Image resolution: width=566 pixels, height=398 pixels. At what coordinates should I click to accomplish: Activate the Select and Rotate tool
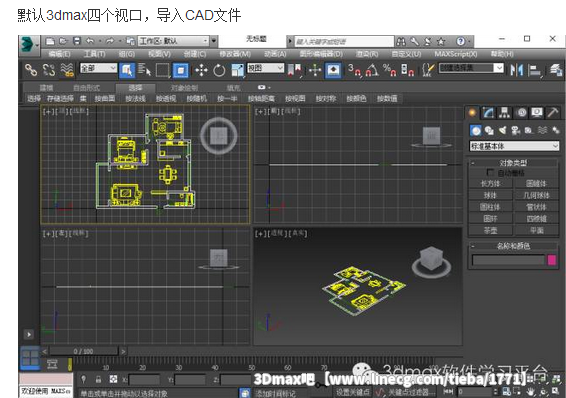219,70
